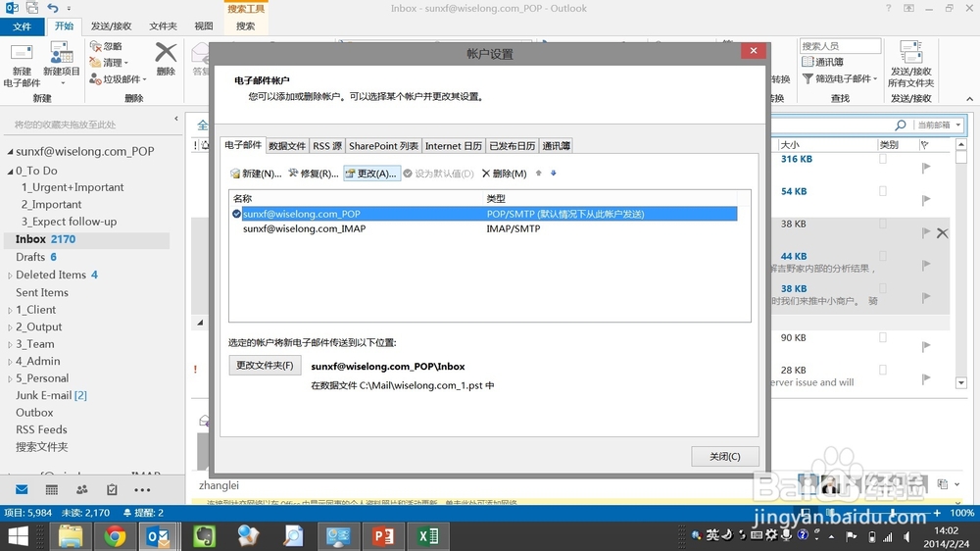This screenshot has height=551, width=980.
Task: Flag the 44 KB message
Action: 926,265
